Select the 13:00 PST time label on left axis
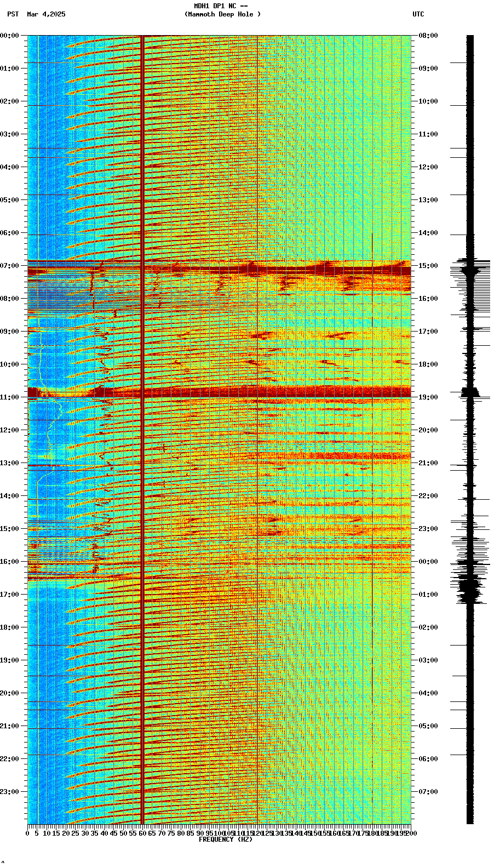Screen dimensions: 494x868 [9, 463]
